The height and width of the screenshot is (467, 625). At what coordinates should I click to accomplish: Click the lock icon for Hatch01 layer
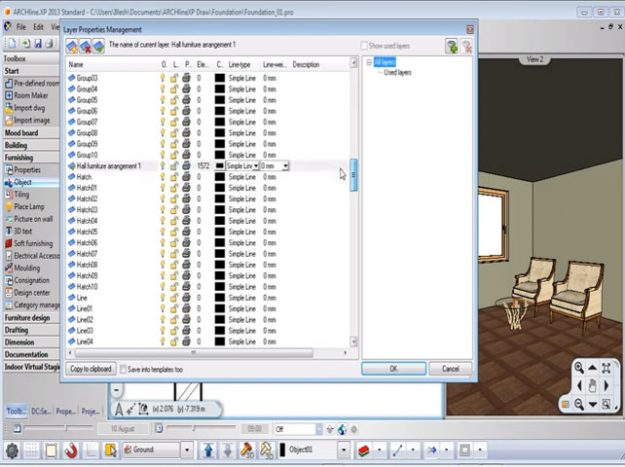pos(175,188)
